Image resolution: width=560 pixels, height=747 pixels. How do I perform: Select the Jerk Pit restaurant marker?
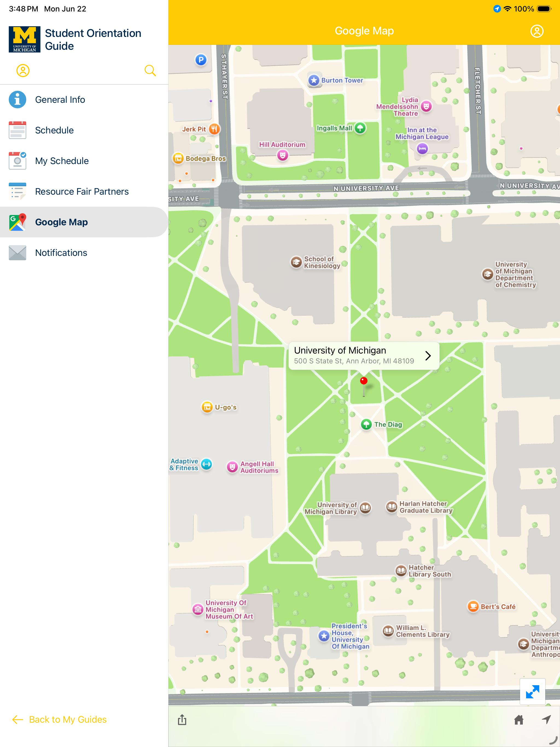(214, 129)
